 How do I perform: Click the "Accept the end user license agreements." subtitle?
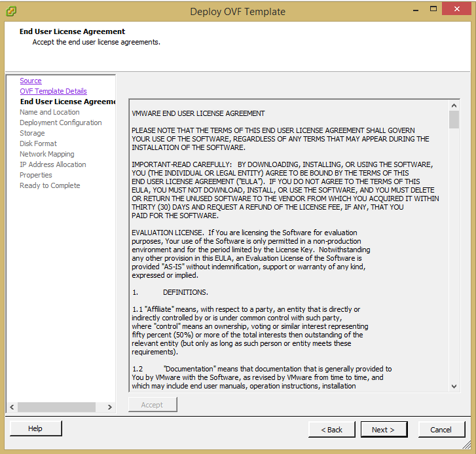(x=96, y=42)
